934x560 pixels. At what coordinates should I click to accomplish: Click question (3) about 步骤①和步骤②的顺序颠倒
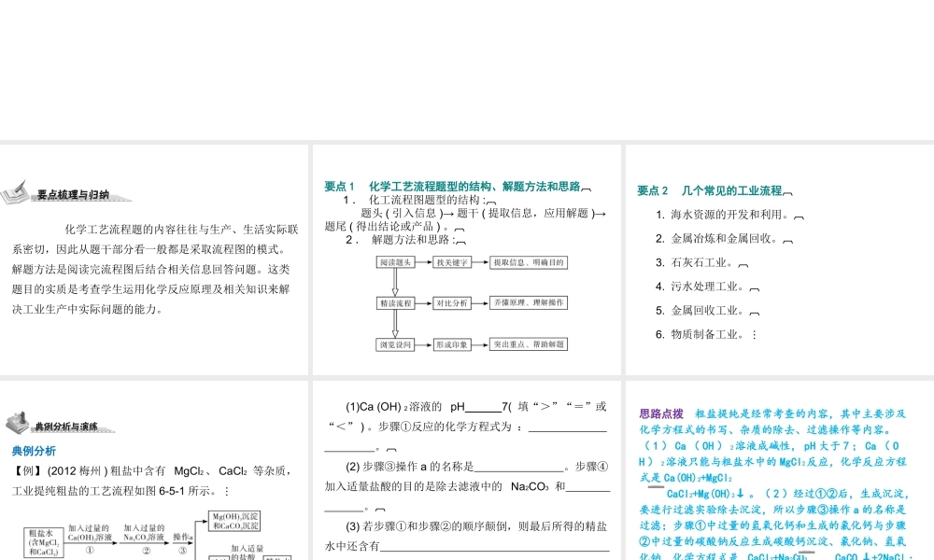coord(466,536)
